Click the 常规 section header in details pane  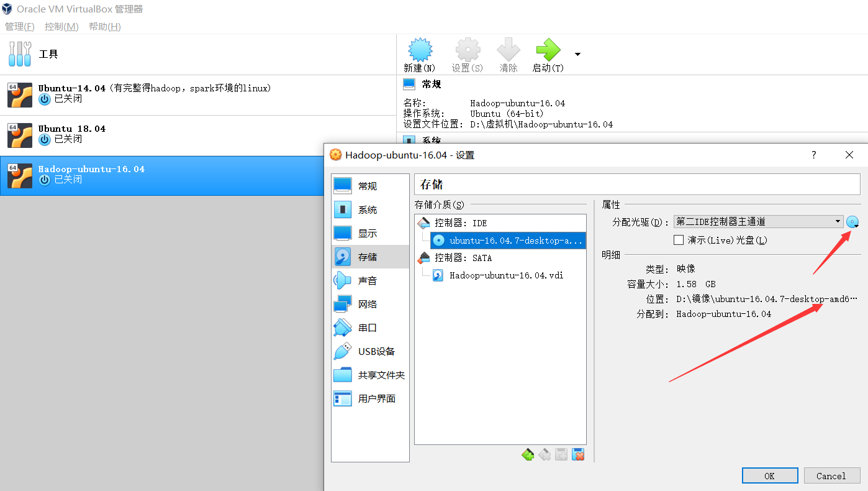click(432, 84)
